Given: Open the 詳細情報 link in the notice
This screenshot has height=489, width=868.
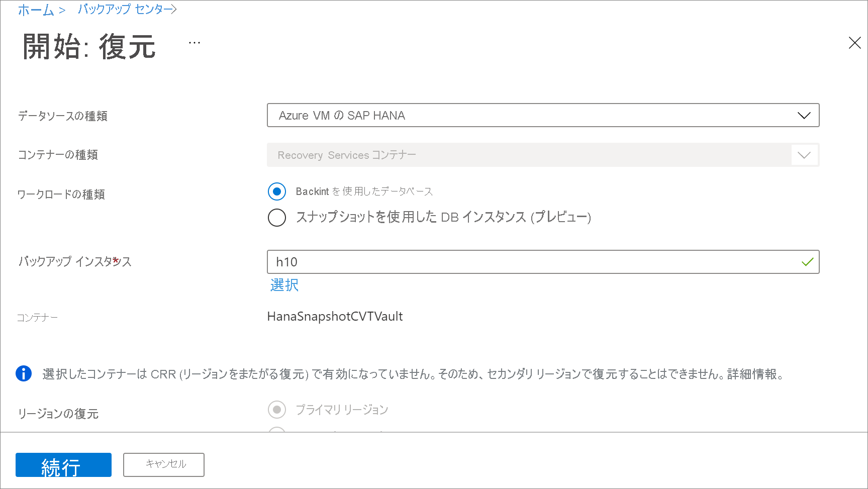Looking at the screenshot, I should click(752, 374).
